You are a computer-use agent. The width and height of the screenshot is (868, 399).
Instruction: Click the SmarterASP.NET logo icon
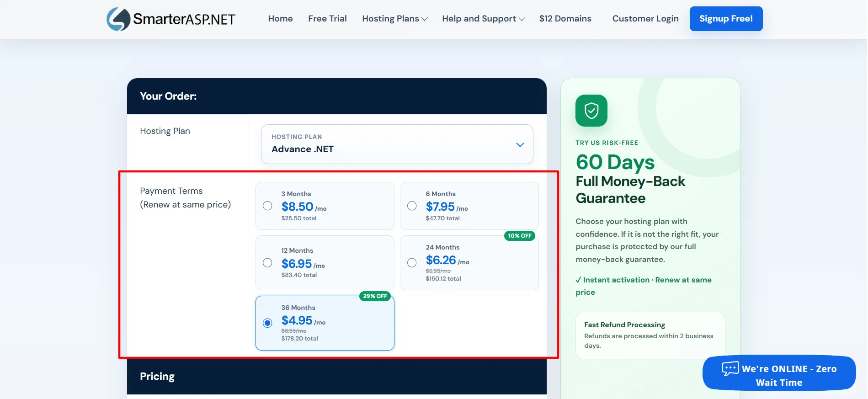point(118,19)
